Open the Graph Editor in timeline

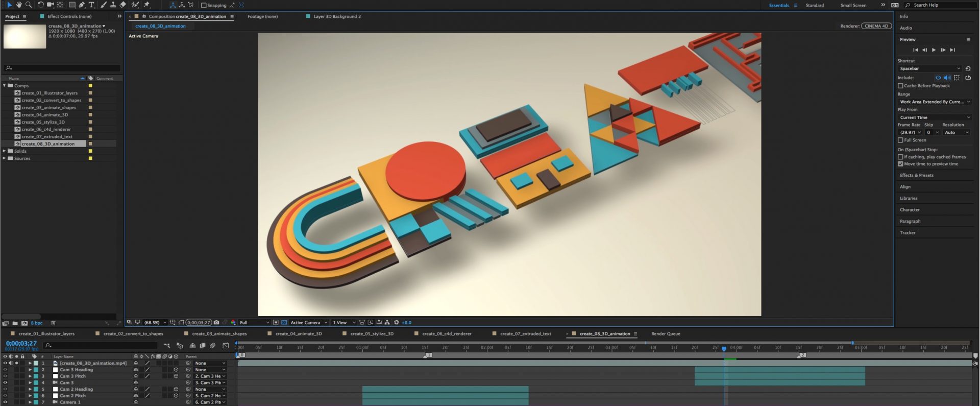[x=226, y=346]
